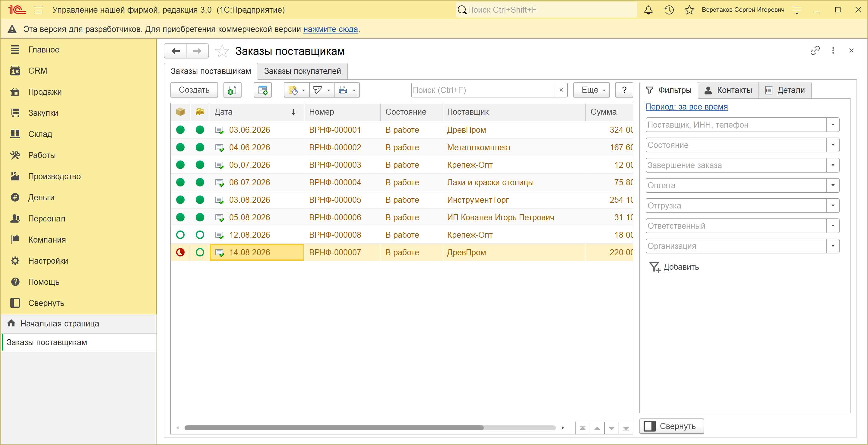Click Добавить to add a filter
This screenshot has width=868, height=445.
tap(674, 267)
